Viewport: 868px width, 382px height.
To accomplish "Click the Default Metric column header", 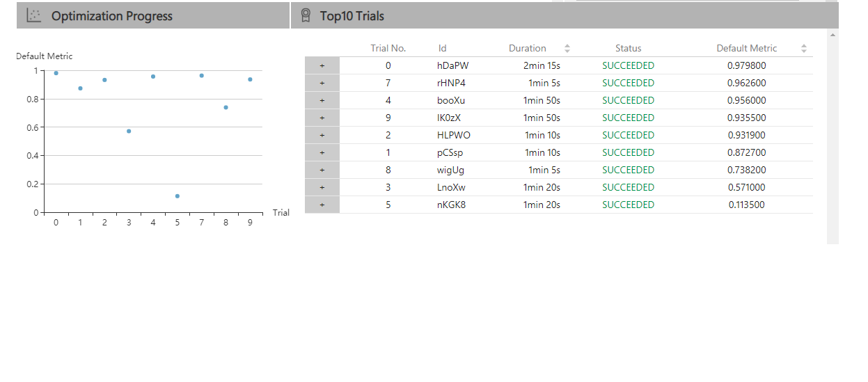I will 746,48.
